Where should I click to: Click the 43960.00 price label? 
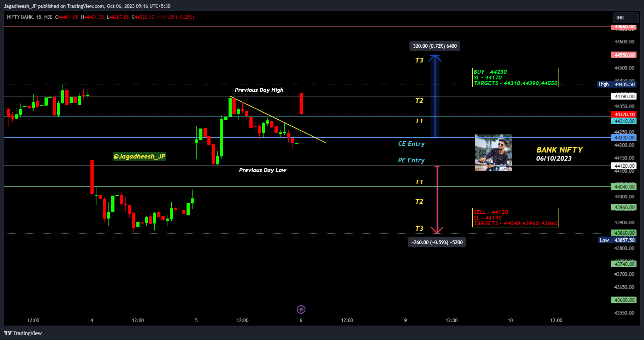pos(624,207)
